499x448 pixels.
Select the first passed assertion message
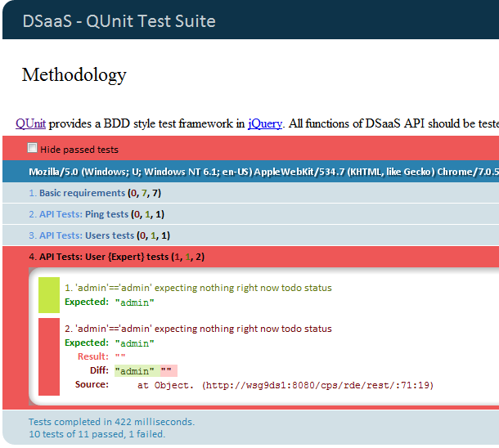(198, 288)
